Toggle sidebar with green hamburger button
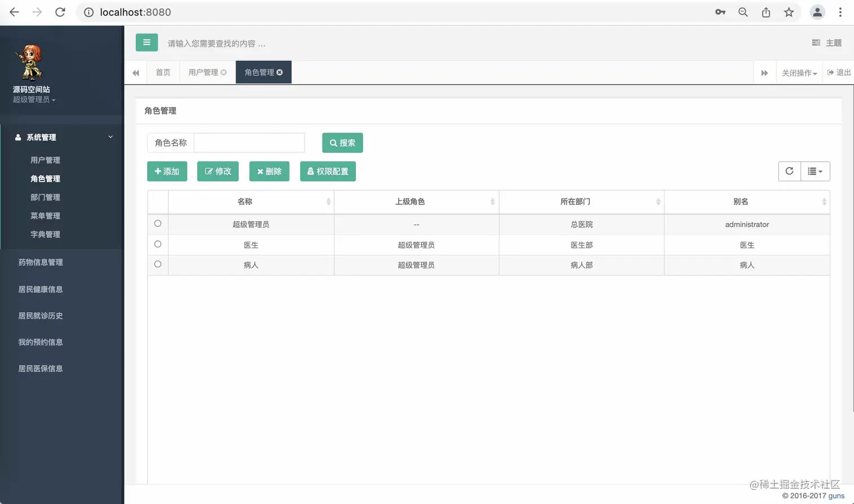Viewport: 854px width, 504px height. [x=146, y=42]
